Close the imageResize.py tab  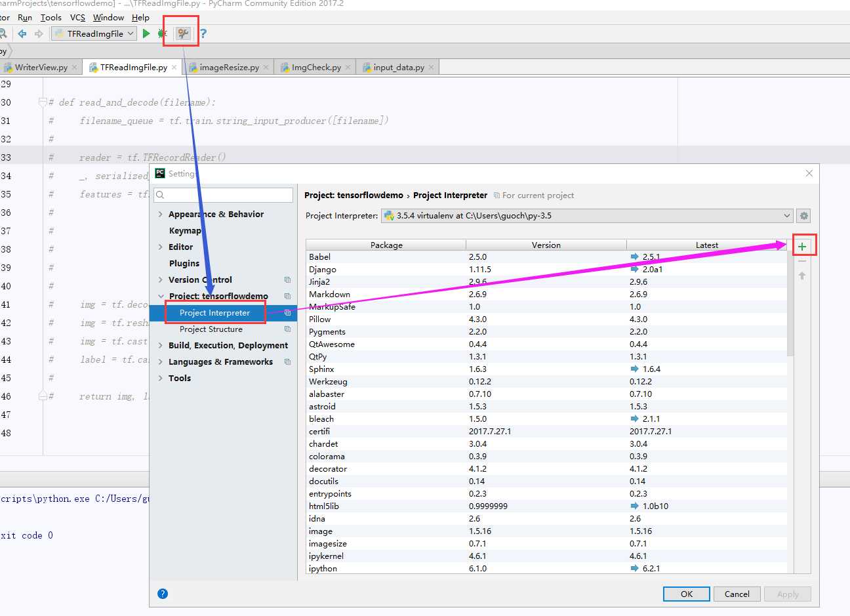[266, 68]
